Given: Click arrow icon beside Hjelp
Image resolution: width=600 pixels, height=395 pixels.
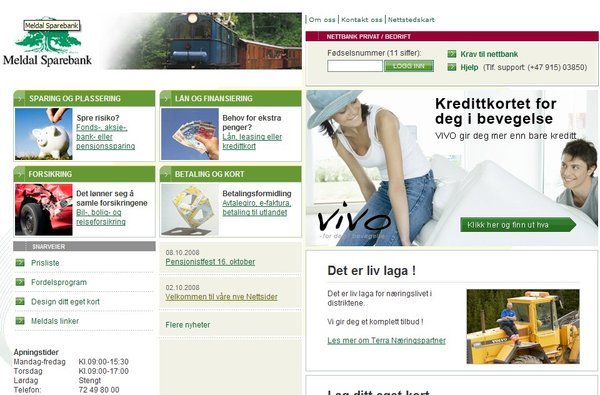Looking at the screenshot, I should [452, 67].
